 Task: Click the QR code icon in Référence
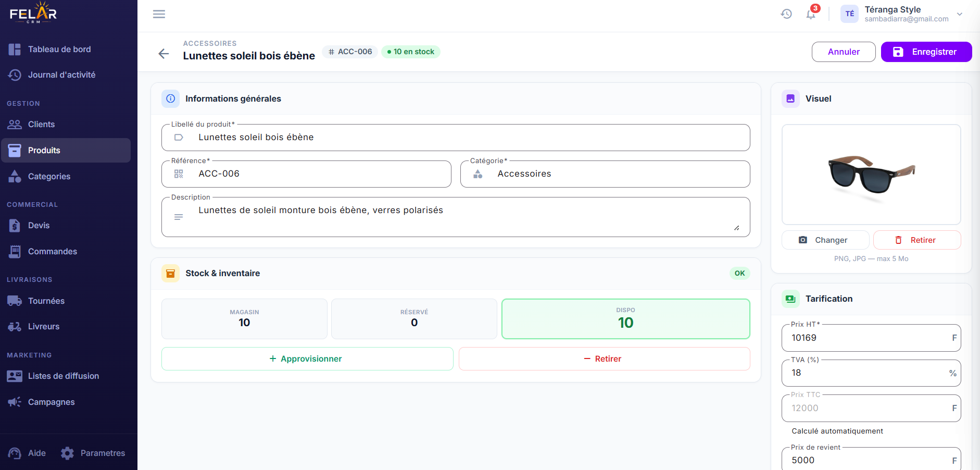click(x=179, y=174)
